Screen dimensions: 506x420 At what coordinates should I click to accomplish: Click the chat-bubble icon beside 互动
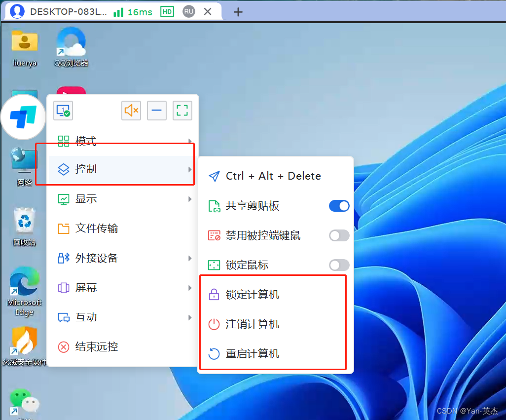click(64, 318)
